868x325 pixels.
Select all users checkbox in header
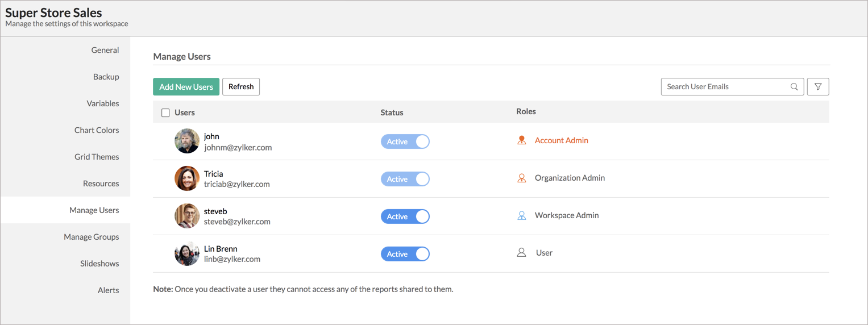pyautogui.click(x=165, y=113)
